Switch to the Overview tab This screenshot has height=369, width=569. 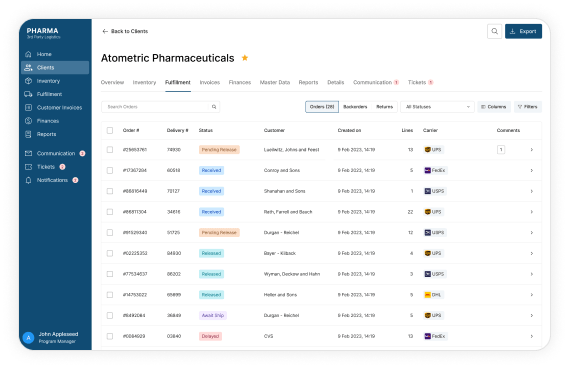tap(112, 82)
